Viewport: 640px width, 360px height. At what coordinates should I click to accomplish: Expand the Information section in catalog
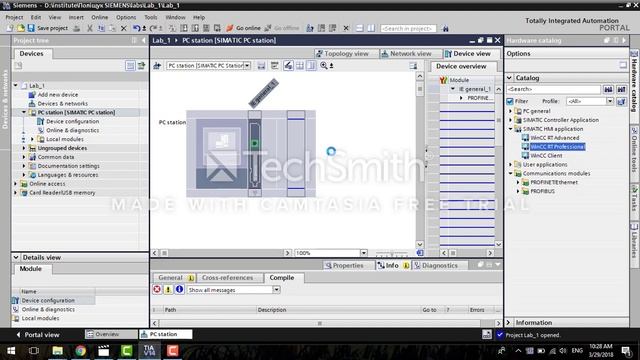point(509,322)
